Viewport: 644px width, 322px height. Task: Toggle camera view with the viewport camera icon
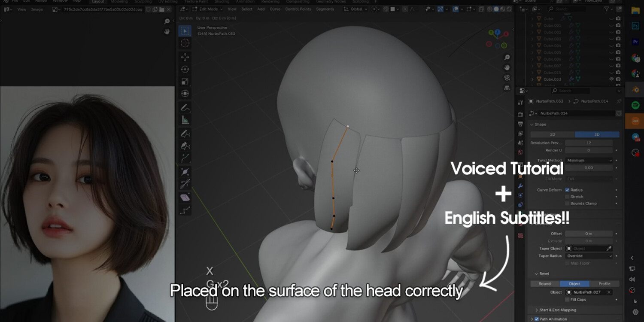(x=507, y=78)
